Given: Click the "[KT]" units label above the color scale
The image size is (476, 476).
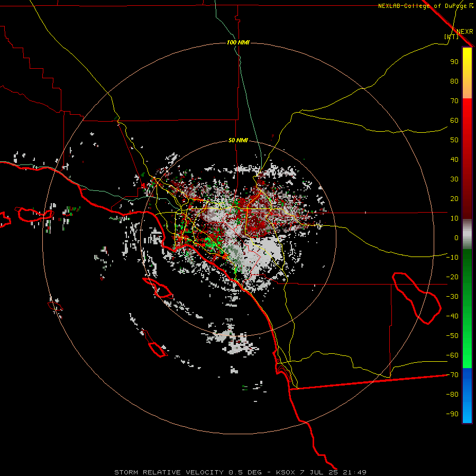Looking at the screenshot, I should pyautogui.click(x=452, y=36).
